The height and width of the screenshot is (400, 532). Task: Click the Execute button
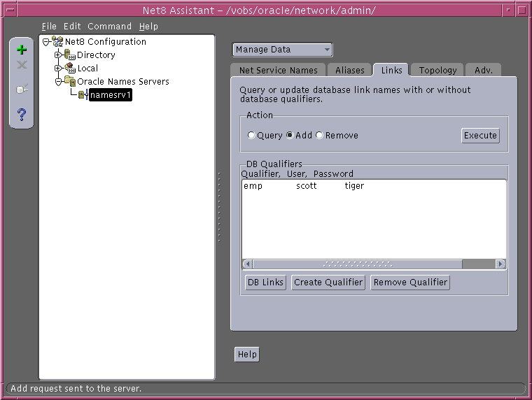pos(480,135)
